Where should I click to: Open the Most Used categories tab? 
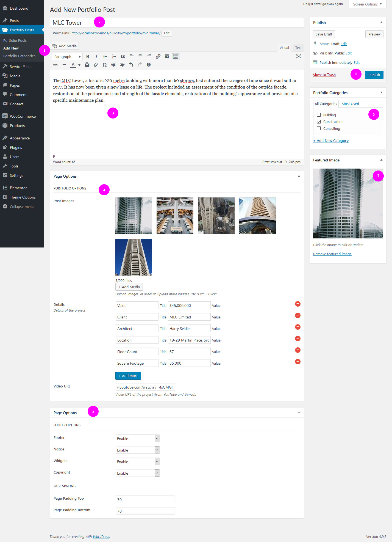[x=350, y=104]
